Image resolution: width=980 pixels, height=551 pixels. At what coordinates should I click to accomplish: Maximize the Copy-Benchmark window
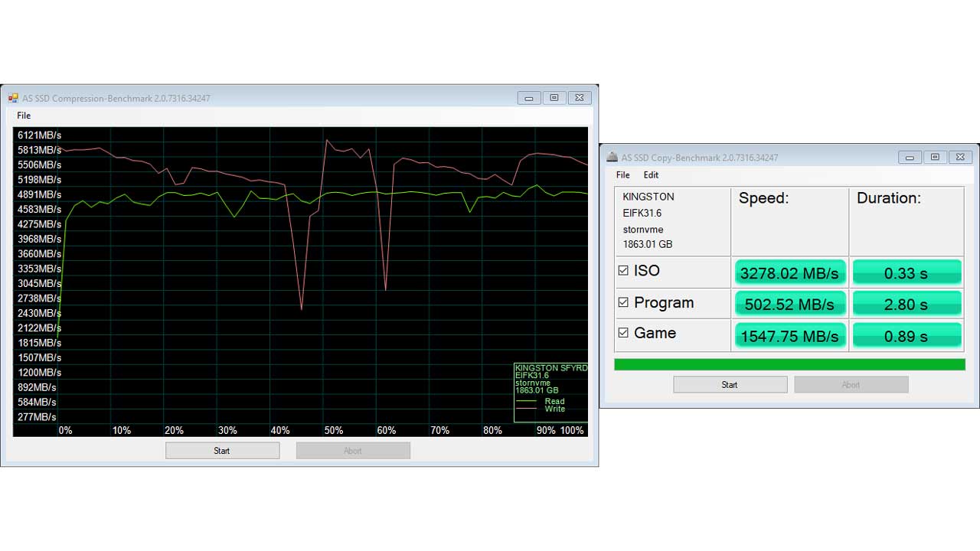[x=935, y=158]
